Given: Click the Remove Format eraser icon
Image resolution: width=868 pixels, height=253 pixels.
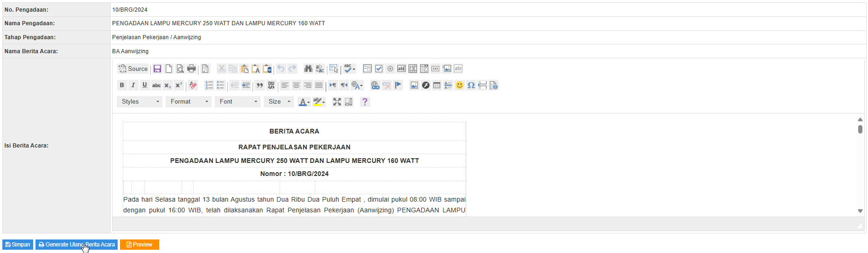Looking at the screenshot, I should coord(193,85).
